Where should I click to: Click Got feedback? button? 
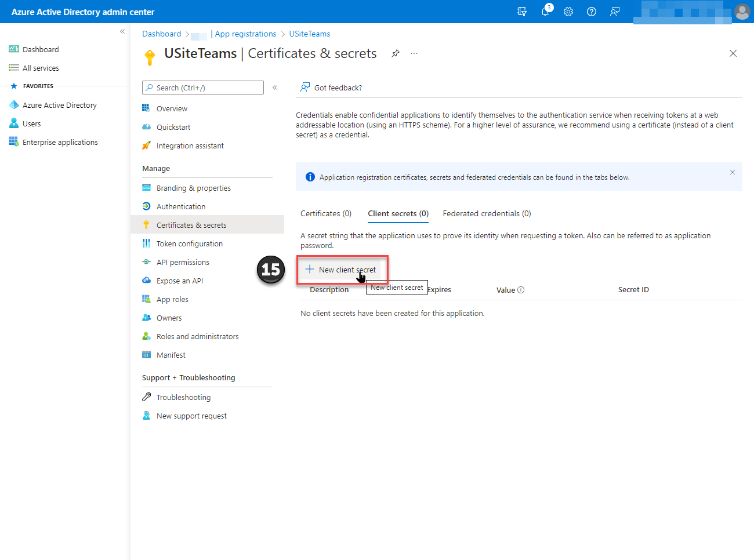(331, 88)
